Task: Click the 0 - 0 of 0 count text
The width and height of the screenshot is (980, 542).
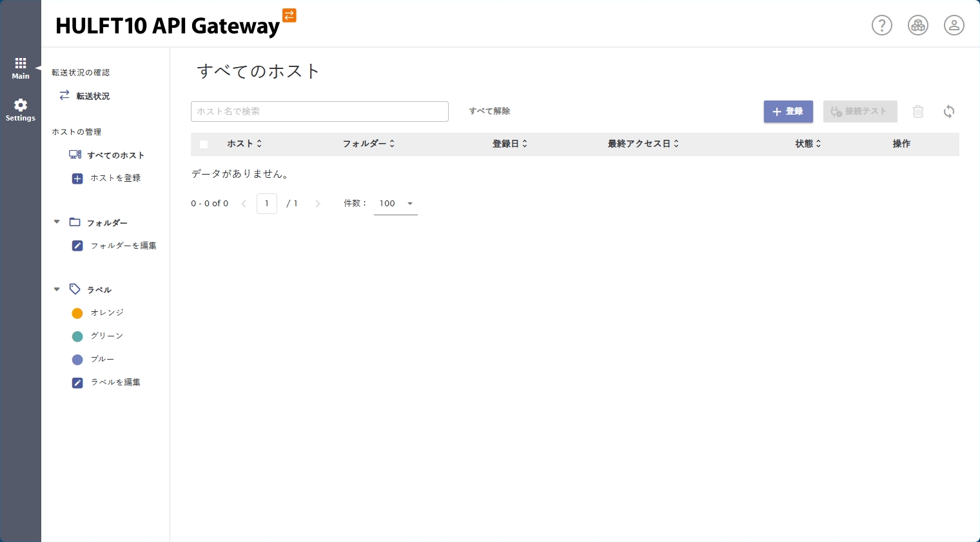Action: click(210, 204)
